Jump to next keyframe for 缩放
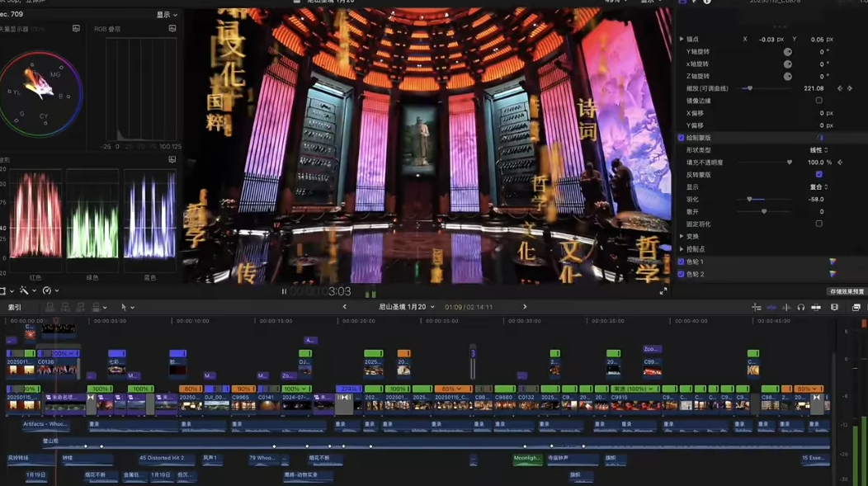The height and width of the screenshot is (486, 868). tap(850, 88)
